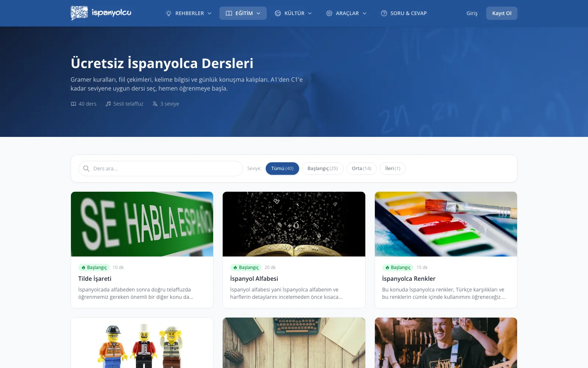
Task: Expand the ARAÇLAR dropdown chevron
Action: (x=365, y=13)
